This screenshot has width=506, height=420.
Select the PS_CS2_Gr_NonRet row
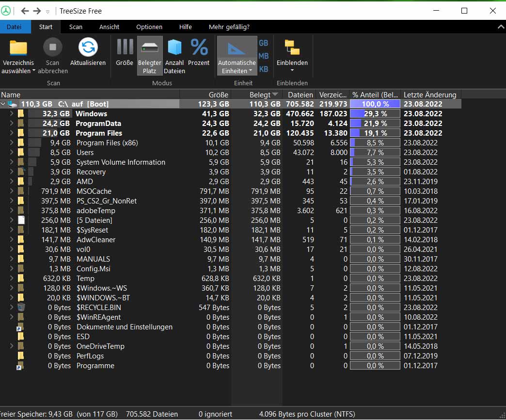[x=230, y=201]
